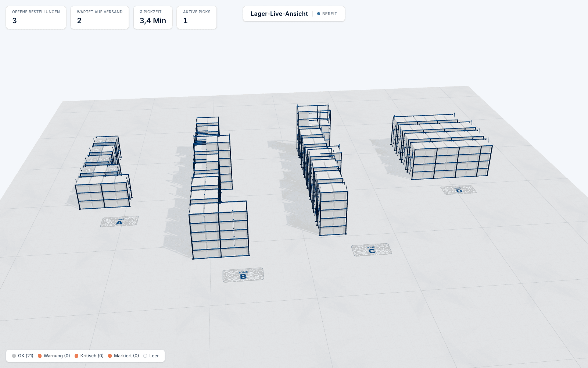Select the Zone D floor label
588x368 pixels.
[459, 190]
